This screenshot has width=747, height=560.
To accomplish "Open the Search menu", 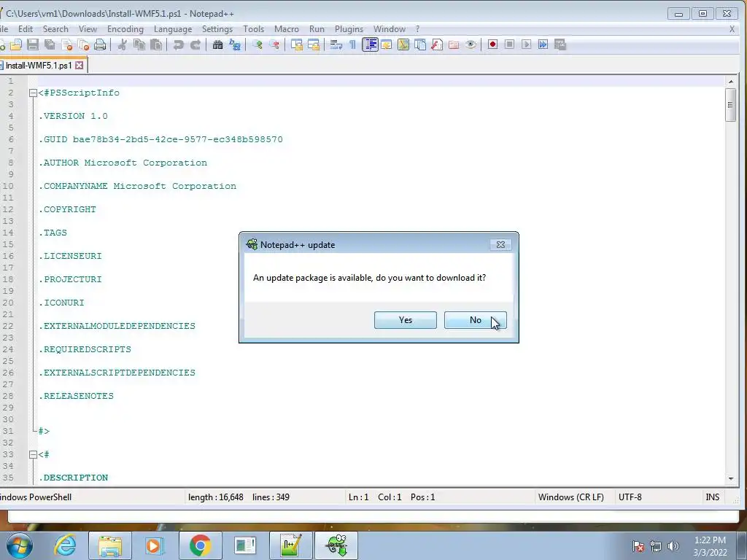I will [55, 29].
